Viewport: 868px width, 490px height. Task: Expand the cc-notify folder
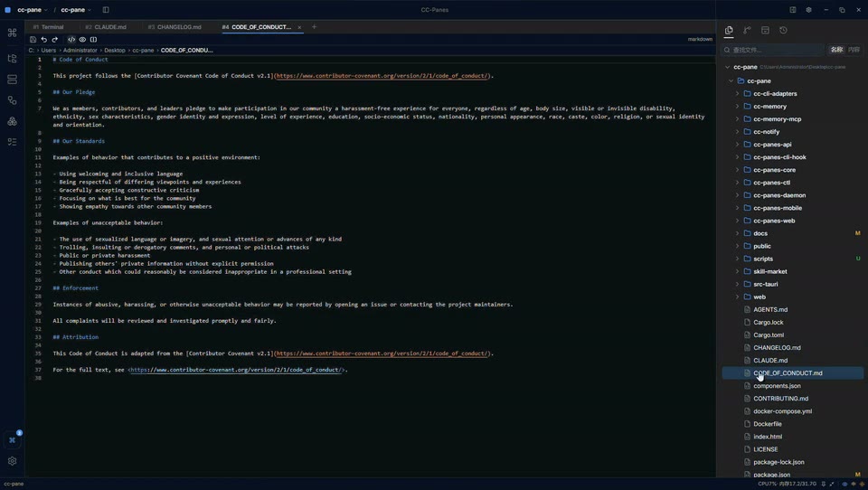click(737, 132)
